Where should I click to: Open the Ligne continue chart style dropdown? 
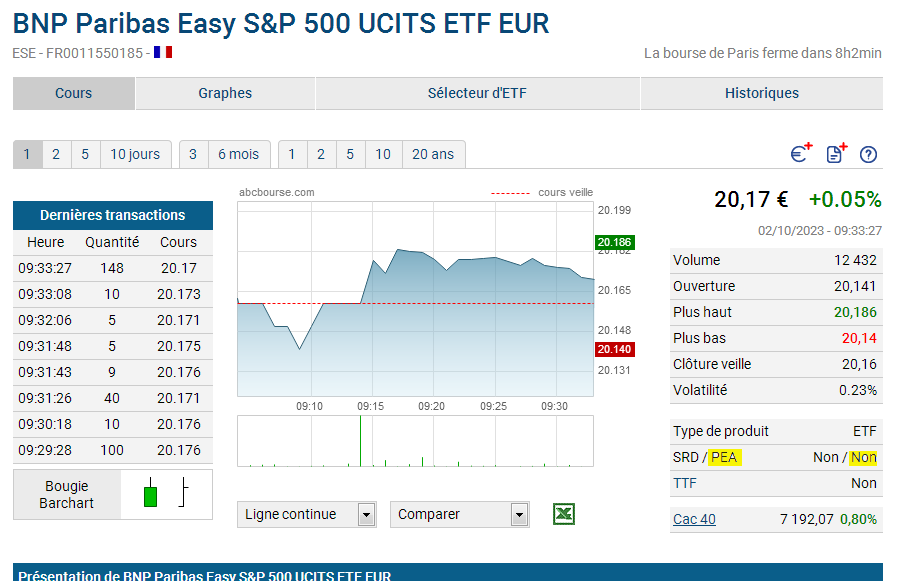[309, 514]
